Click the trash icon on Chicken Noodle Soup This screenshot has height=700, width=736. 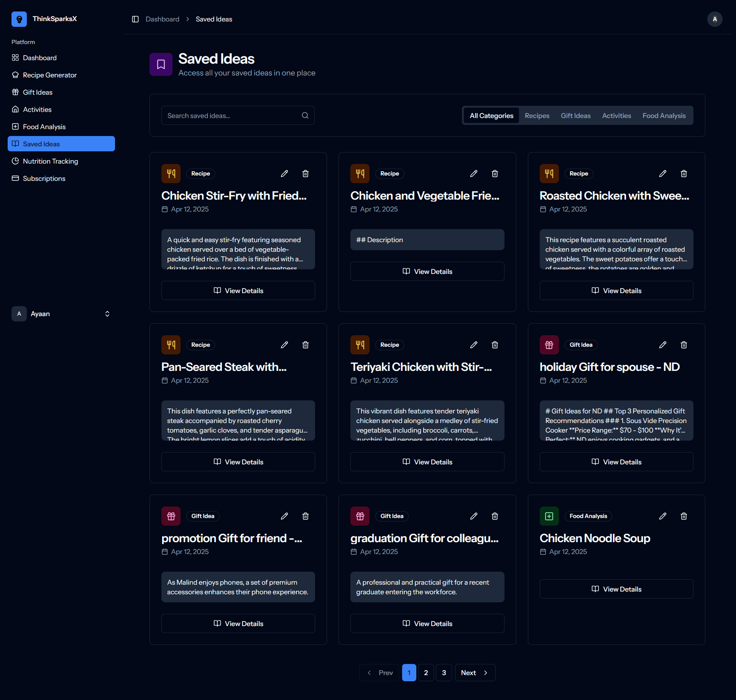[683, 516]
